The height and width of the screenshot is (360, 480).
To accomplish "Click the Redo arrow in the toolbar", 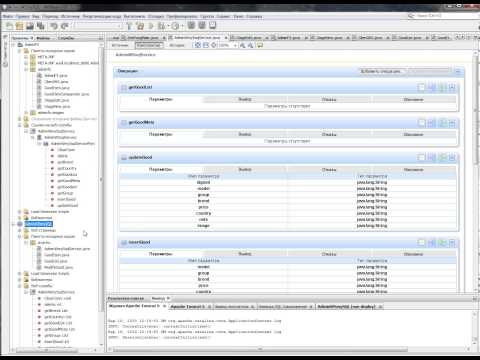I will pyautogui.click(x=65, y=26).
